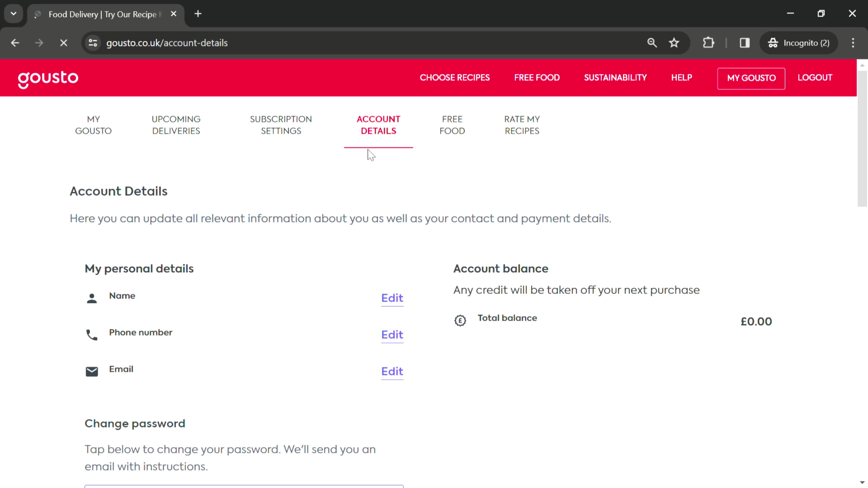Open the zoom magnifier icon in address bar
Screen dimensions: 868x488
[x=652, y=43]
